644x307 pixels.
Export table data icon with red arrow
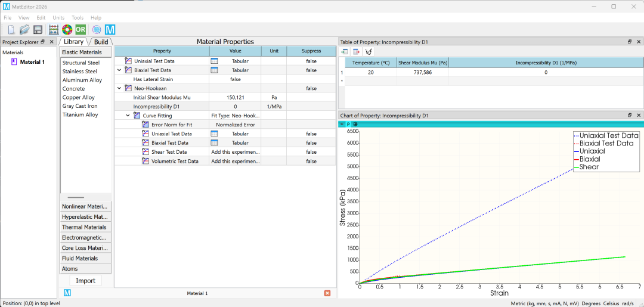356,52
